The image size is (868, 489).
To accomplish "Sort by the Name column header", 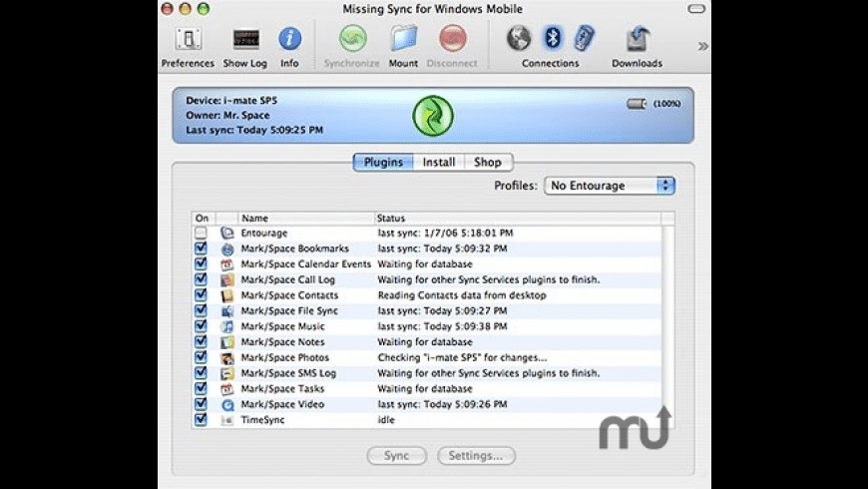I will (306, 219).
